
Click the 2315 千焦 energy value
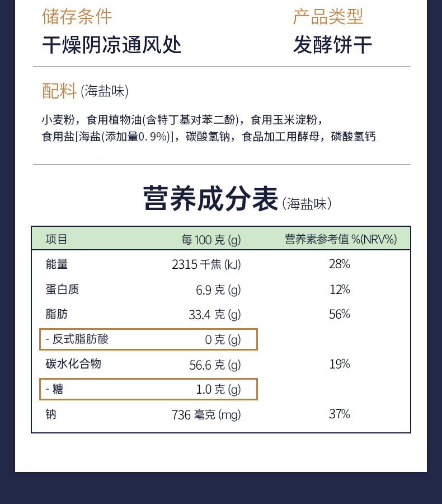tap(206, 264)
